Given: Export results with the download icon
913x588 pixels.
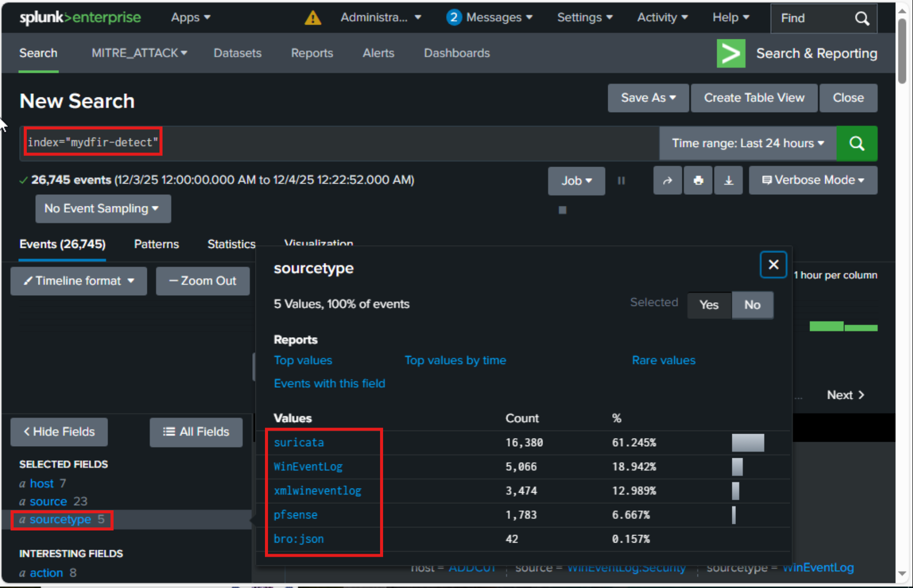Looking at the screenshot, I should pos(728,180).
